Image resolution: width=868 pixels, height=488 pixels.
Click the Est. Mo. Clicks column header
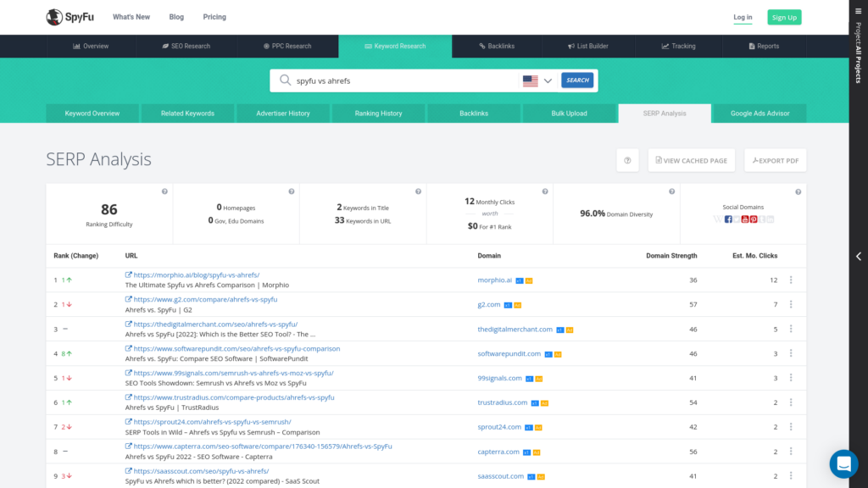coord(755,256)
